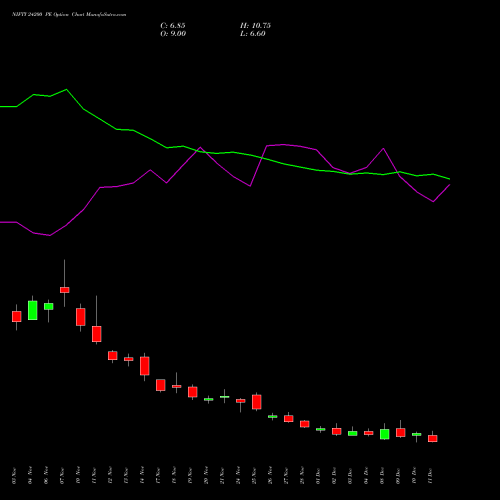Screen dimensions: 500x500
Task: Click the red candlestick above 17 Nov
Action: (x=161, y=385)
